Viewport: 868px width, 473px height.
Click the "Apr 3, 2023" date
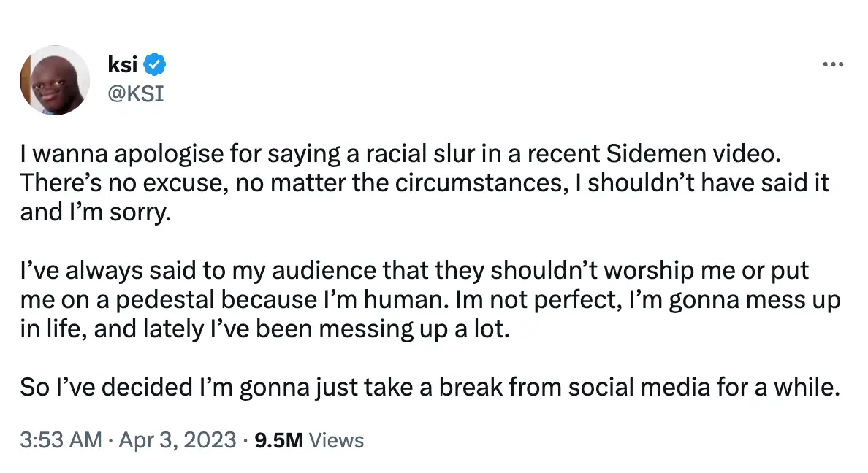point(178,440)
